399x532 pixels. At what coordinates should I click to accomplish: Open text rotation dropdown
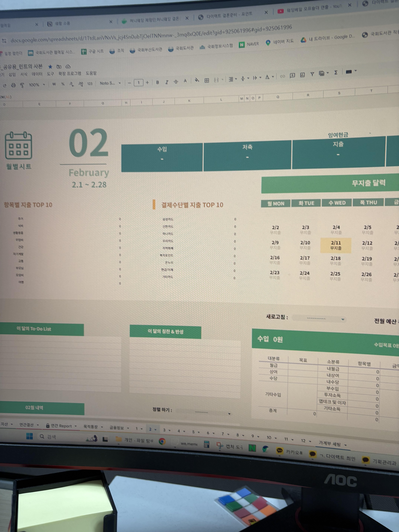270,77
